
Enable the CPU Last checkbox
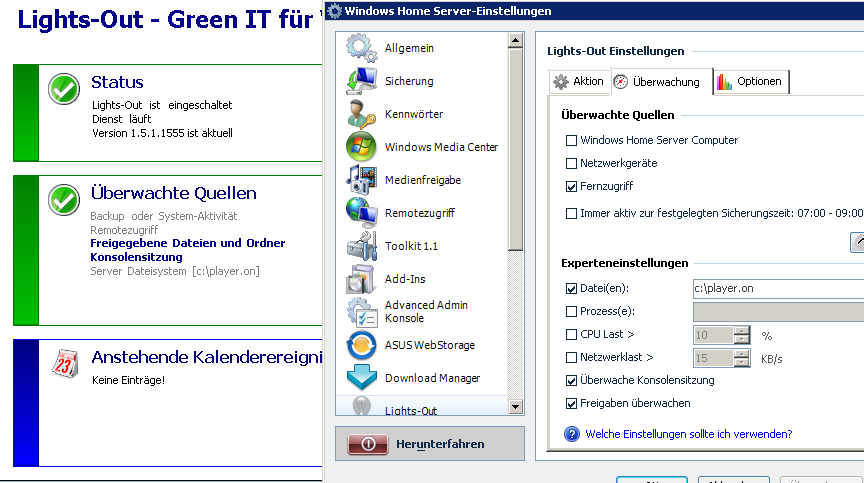[572, 335]
